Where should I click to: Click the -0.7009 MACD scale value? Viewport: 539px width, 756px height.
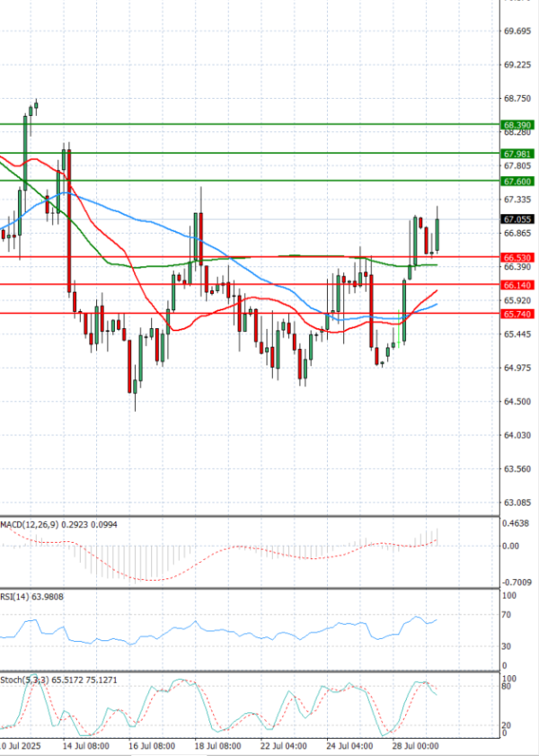point(517,583)
